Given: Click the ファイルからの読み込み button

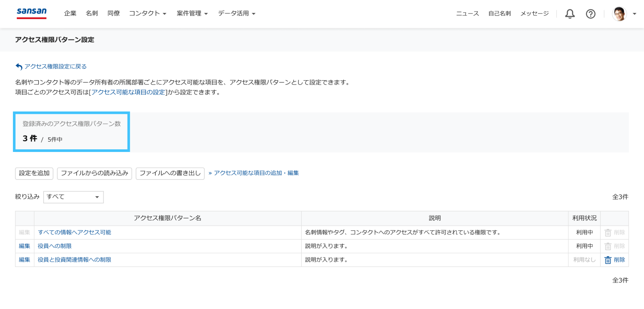Looking at the screenshot, I should point(94,173).
